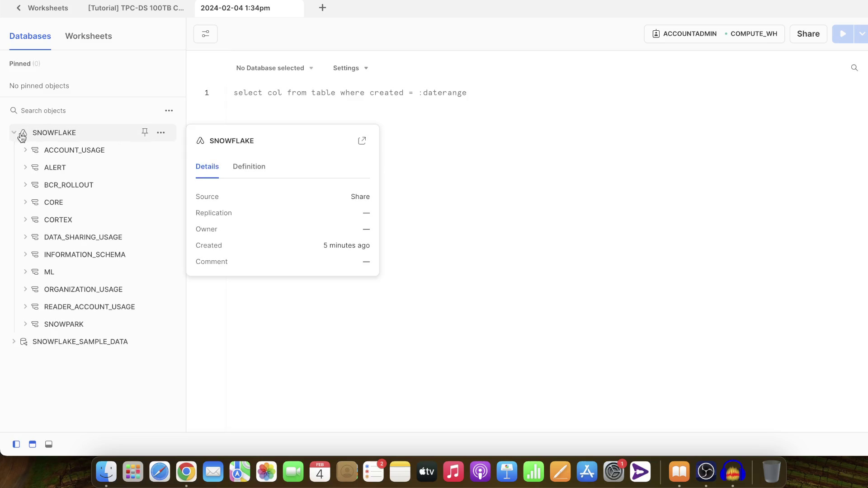This screenshot has width=868, height=488.
Task: Open SNOWFLAKE details in new window
Action: 362,141
